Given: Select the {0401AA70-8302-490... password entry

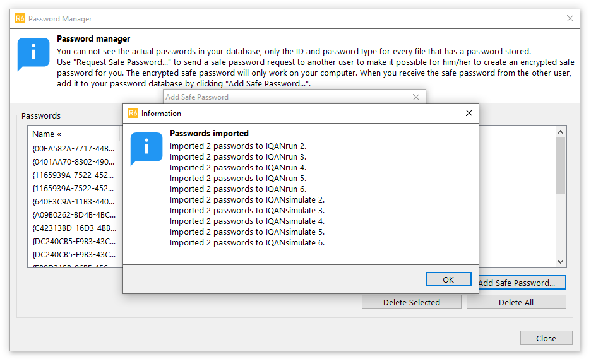Looking at the screenshot, I should coord(73,162).
